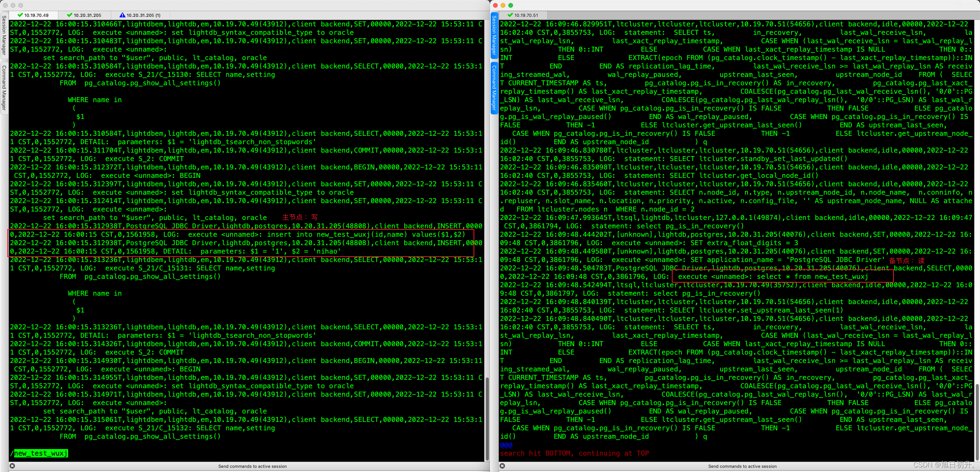
Task: Click the left 'Send commands to active session' field
Action: click(252, 466)
